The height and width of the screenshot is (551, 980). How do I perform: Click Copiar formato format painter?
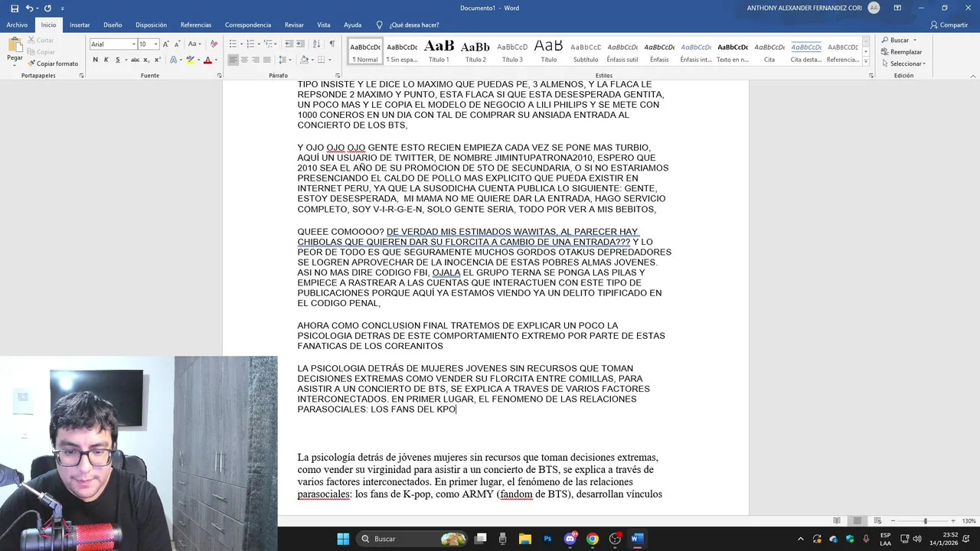pyautogui.click(x=53, y=64)
